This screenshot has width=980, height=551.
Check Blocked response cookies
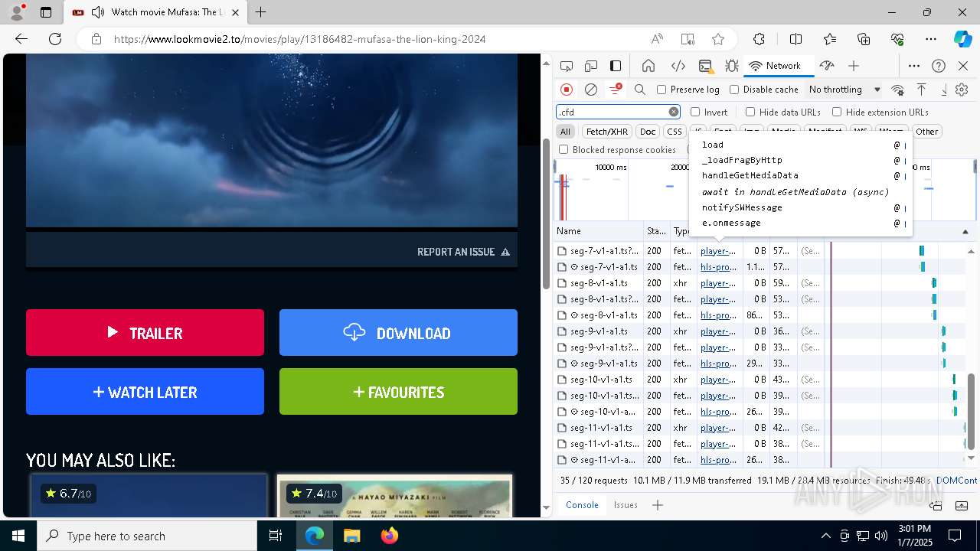pos(563,150)
